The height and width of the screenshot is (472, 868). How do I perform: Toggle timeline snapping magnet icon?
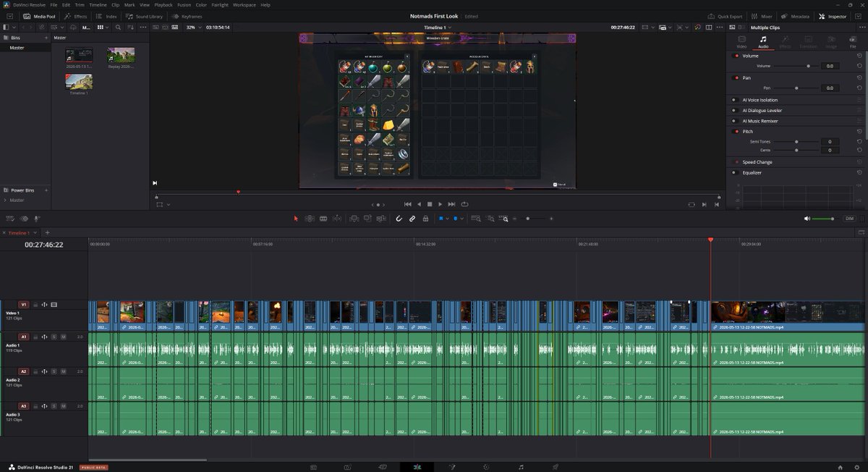click(399, 218)
